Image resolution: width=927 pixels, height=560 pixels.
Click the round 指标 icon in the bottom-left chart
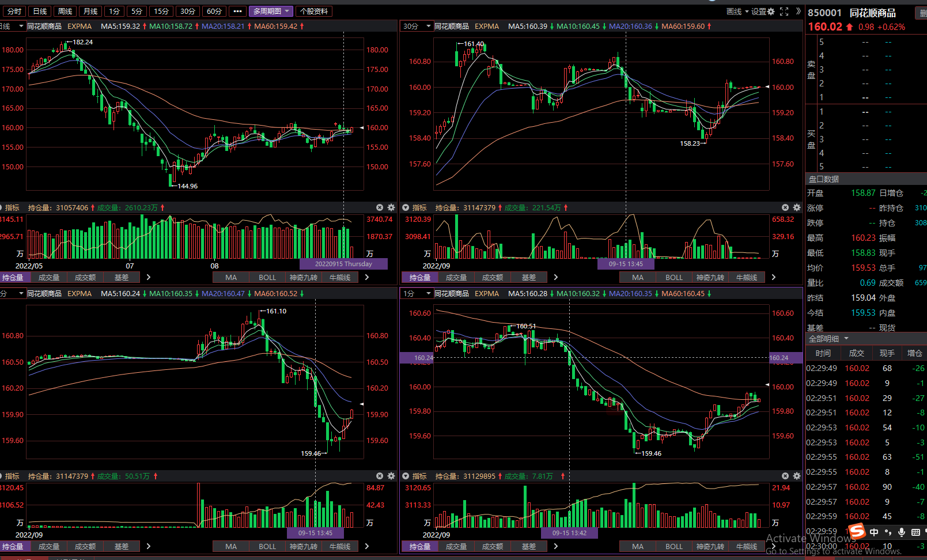(x=1, y=476)
